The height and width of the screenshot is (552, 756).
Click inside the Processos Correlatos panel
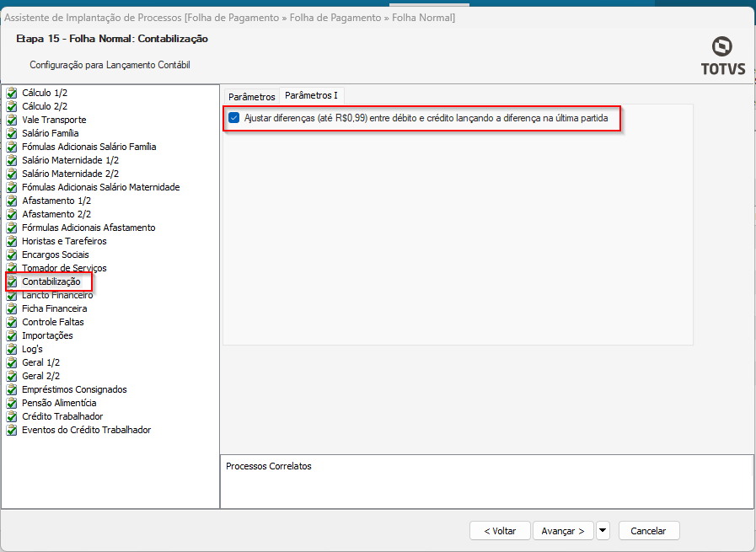(x=486, y=485)
